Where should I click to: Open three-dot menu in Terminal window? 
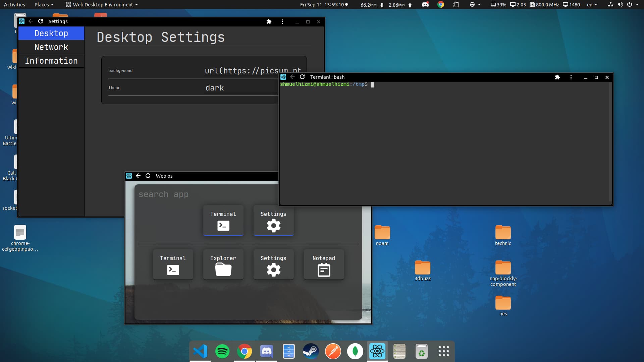point(571,77)
